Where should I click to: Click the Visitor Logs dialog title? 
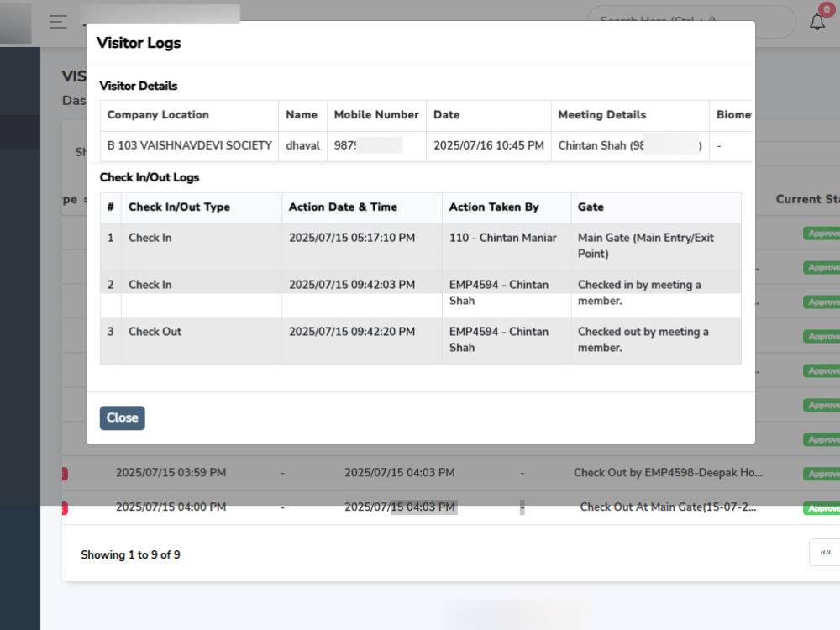pos(139,43)
